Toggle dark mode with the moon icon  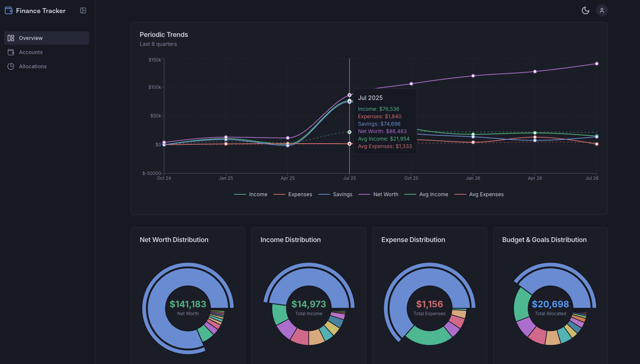586,10
